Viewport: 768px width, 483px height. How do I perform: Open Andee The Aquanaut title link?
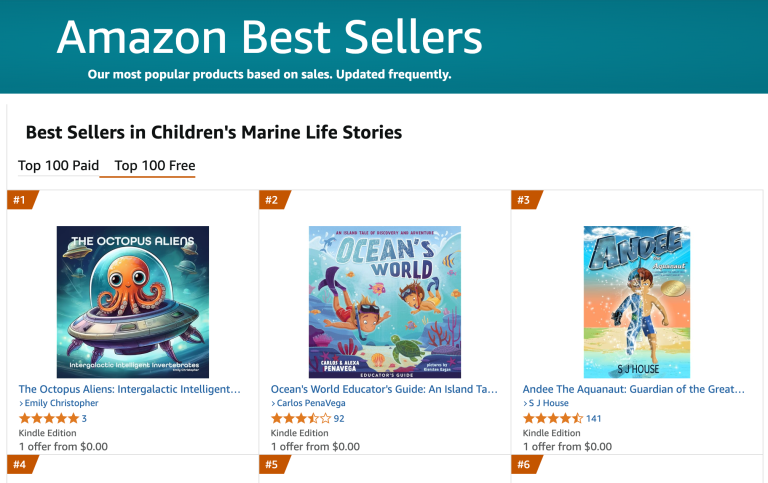[634, 389]
